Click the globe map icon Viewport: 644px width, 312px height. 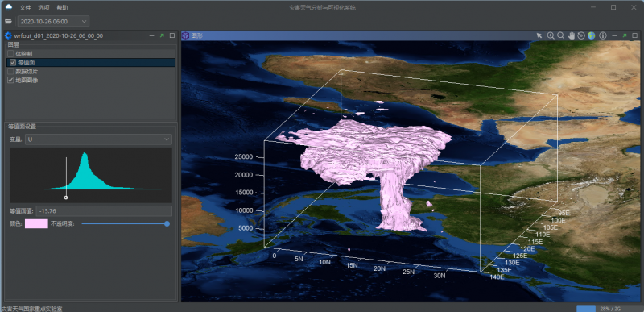[x=592, y=35]
